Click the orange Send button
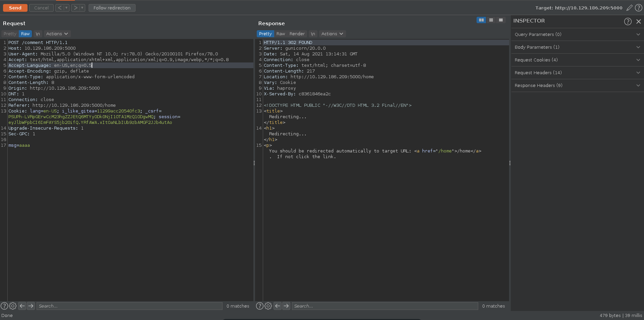Image resolution: width=644 pixels, height=320 pixels. click(x=15, y=8)
